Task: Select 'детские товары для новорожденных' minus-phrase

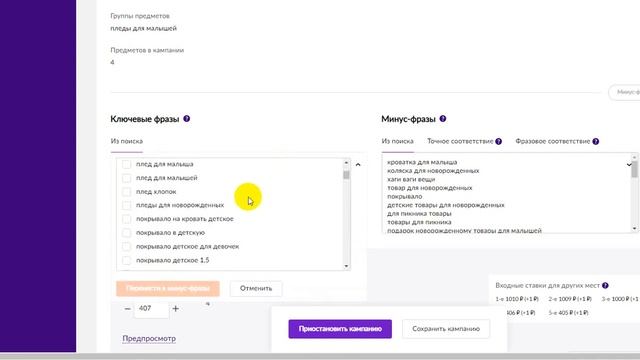Action: pos(446,205)
